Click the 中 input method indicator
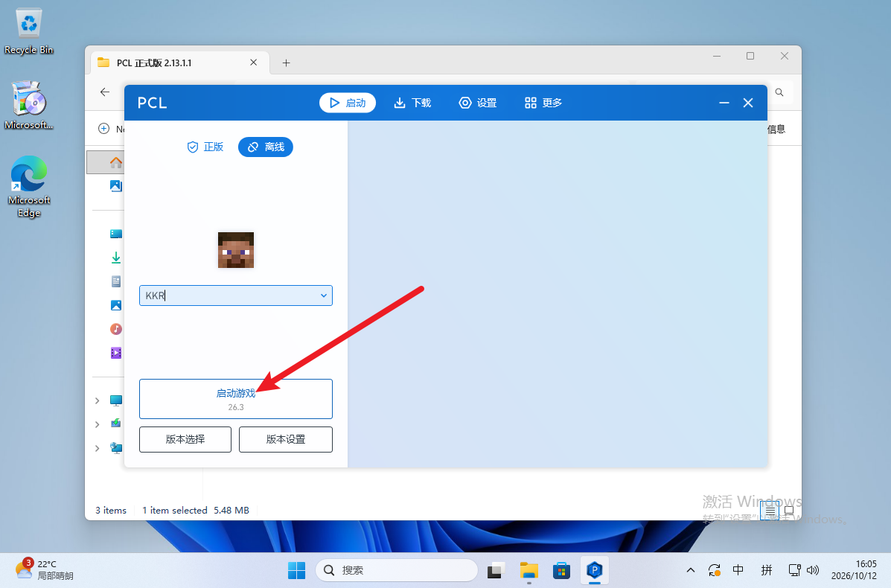The image size is (891, 588). (738, 570)
